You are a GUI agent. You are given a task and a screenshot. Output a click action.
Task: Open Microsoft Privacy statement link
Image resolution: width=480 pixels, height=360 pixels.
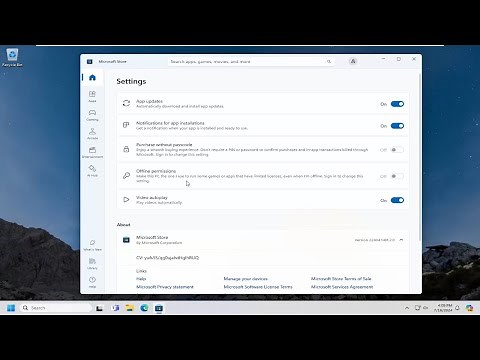pos(165,287)
